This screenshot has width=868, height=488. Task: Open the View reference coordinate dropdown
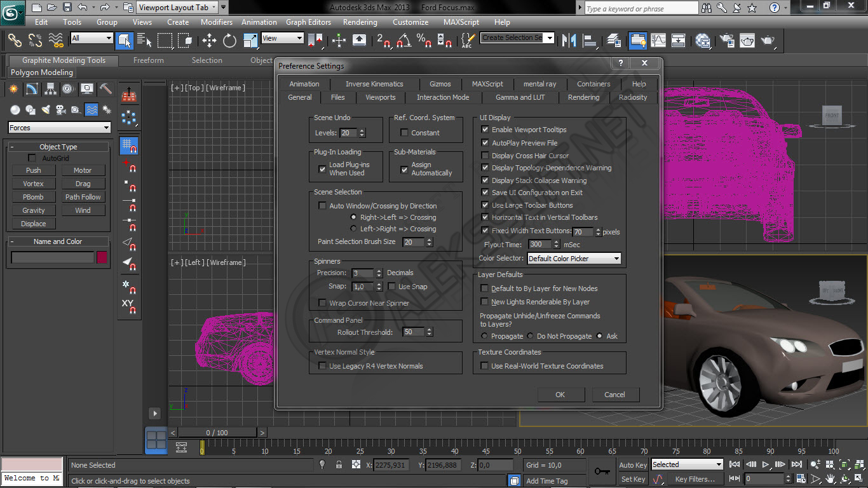[x=282, y=38]
